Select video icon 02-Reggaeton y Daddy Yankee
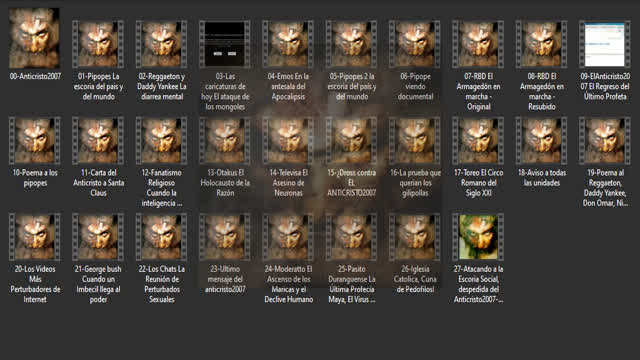640x360 pixels. click(162, 44)
